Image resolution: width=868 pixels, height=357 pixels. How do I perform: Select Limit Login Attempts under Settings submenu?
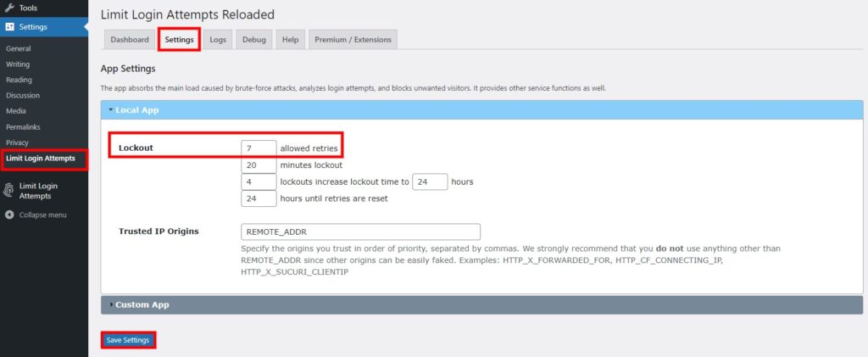pyautogui.click(x=41, y=159)
